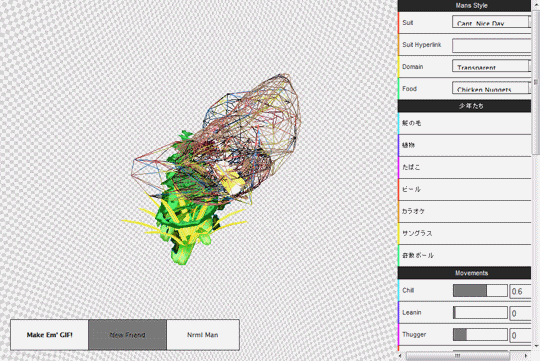Click the Leanin slider bar
The image size is (540, 361).
pos(480,313)
